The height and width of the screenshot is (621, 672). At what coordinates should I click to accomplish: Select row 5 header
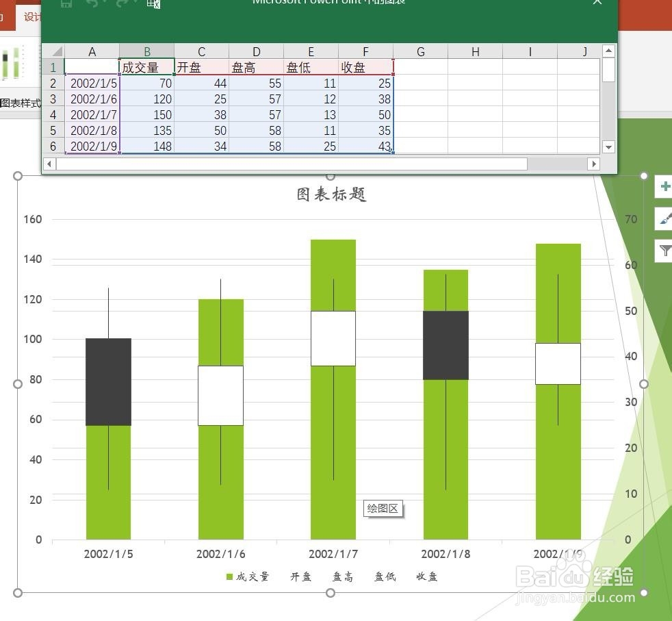53,130
